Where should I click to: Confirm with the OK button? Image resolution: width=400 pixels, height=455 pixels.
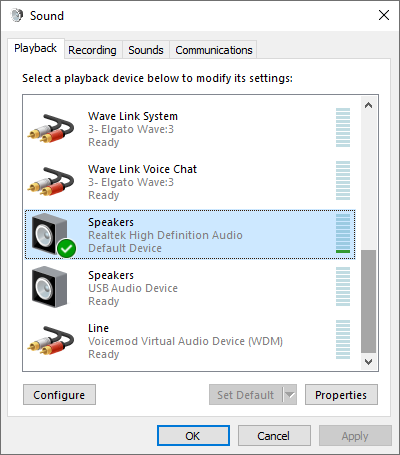[193, 436]
